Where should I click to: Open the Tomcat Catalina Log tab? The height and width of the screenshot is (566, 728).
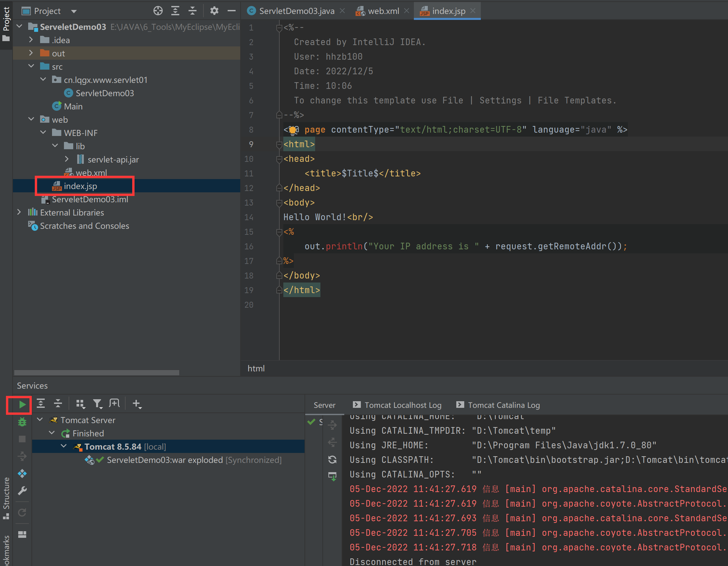click(x=498, y=405)
